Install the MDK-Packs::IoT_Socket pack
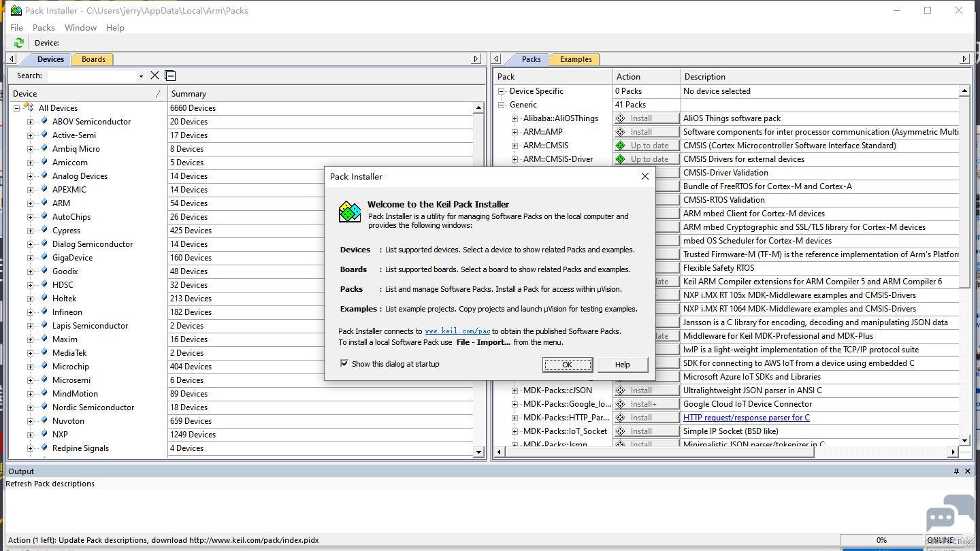Image resolution: width=980 pixels, height=551 pixels. click(x=647, y=431)
